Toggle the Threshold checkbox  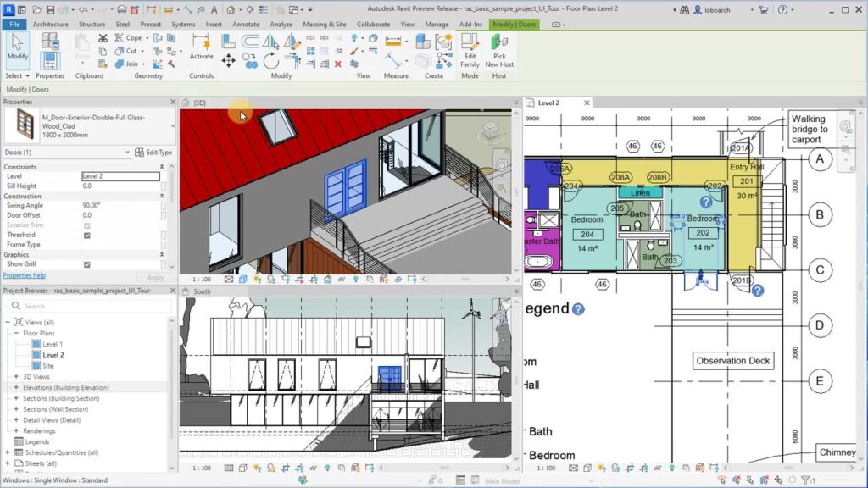87,235
